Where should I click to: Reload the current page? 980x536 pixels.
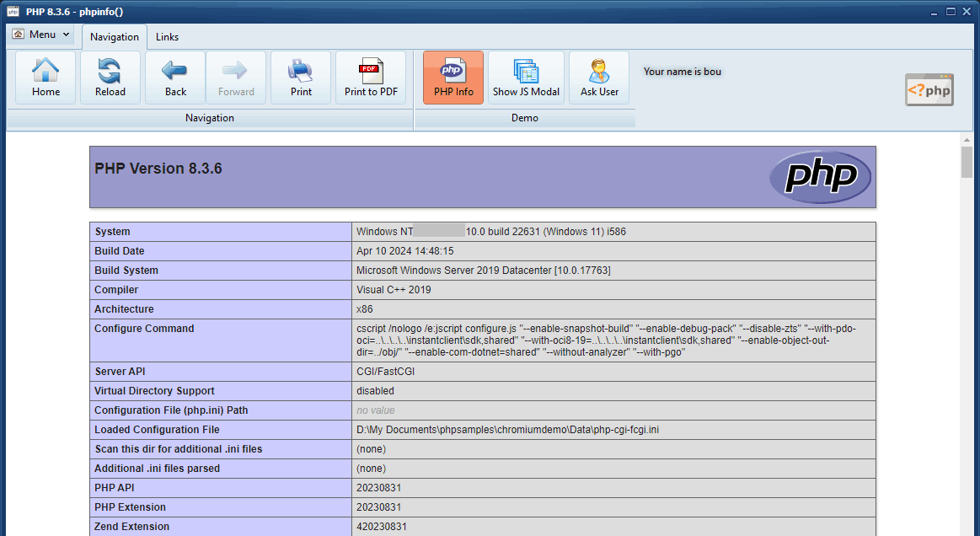110,78
